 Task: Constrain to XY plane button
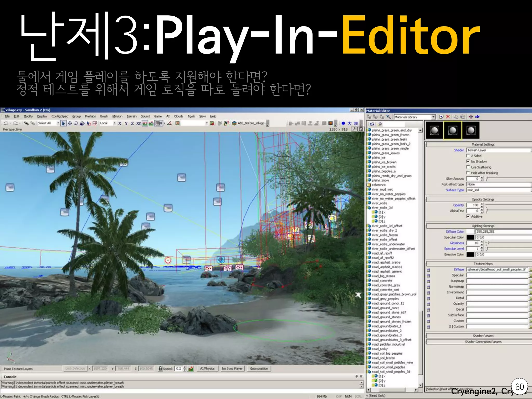point(139,123)
